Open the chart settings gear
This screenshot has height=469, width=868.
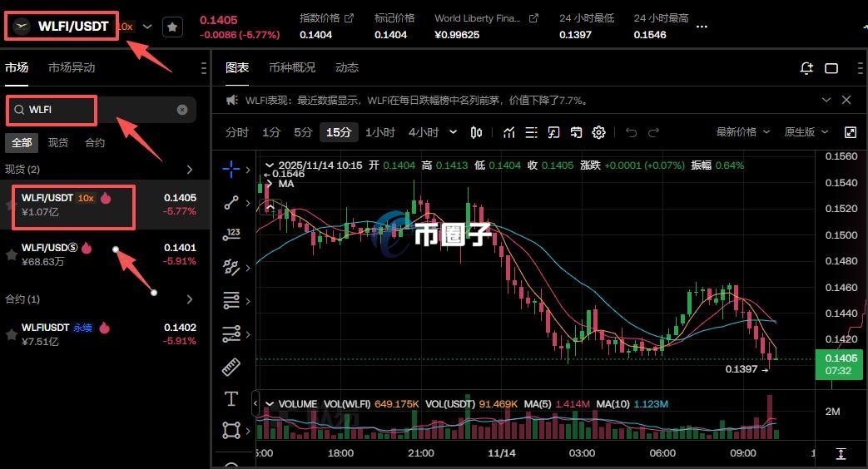[599, 133]
